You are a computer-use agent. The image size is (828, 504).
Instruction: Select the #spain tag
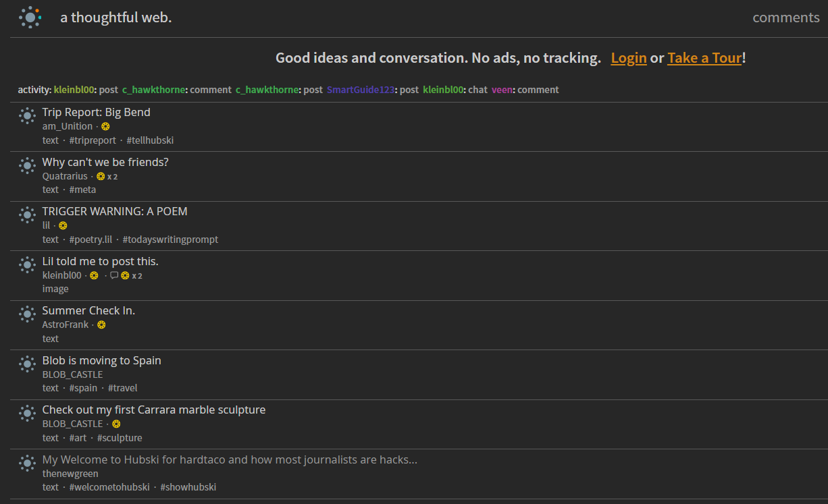click(x=83, y=388)
